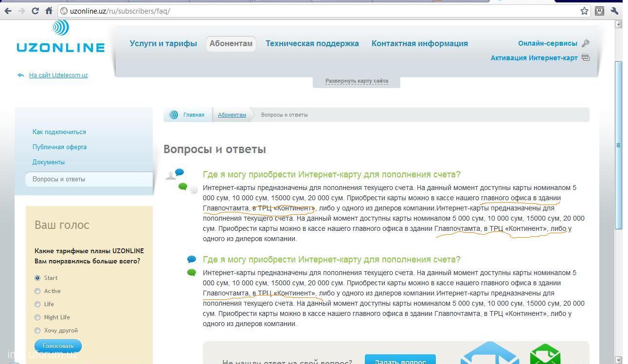Image resolution: width=628 pixels, height=364 pixels.
Task: Open second Где я могу приобрести question
Action: 332,260
